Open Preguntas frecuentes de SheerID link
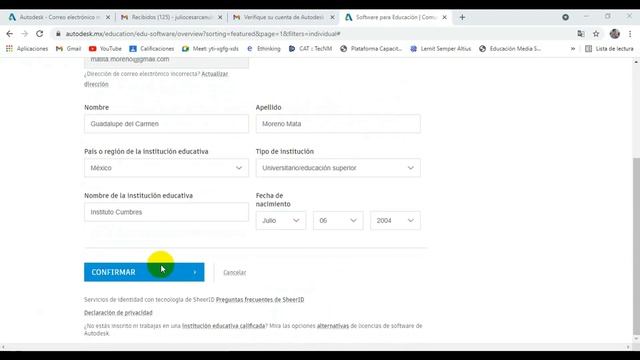Image resolution: width=640 pixels, height=360 pixels. coord(260,300)
